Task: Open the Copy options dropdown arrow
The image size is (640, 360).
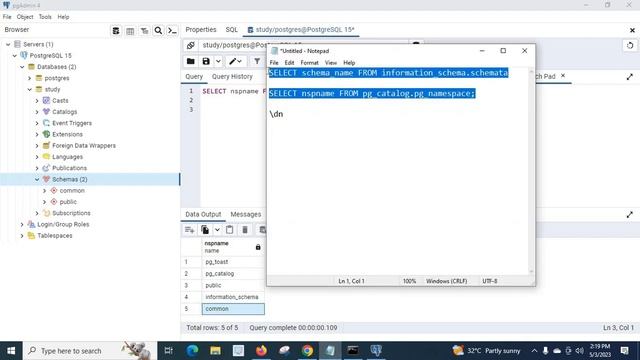Action: pyautogui.click(x=217, y=230)
